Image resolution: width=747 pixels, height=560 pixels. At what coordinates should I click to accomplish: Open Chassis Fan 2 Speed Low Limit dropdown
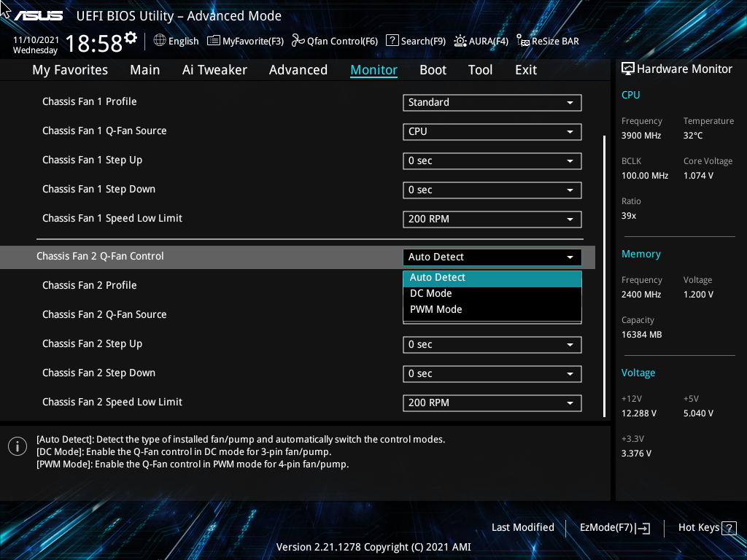492,402
